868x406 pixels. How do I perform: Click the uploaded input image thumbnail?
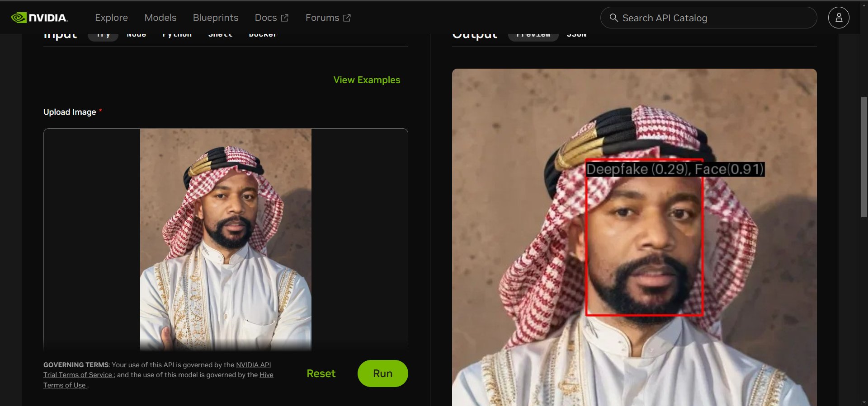coord(226,240)
